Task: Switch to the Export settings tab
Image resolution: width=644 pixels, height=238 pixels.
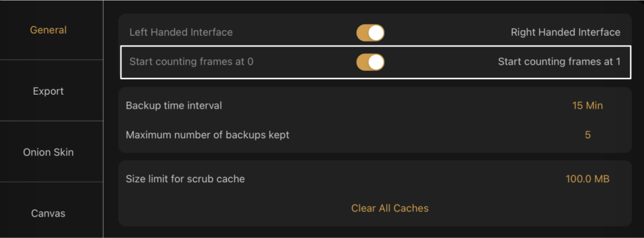Action: 48,91
